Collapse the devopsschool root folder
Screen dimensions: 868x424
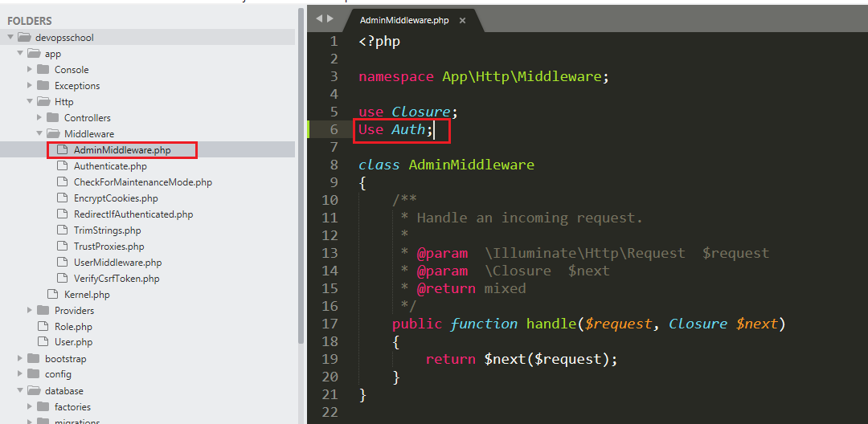pos(10,38)
